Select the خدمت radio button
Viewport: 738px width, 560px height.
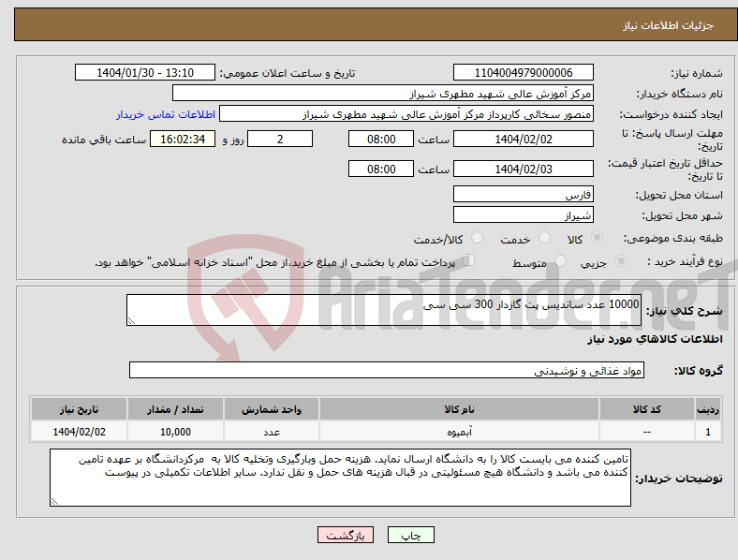click(544, 238)
